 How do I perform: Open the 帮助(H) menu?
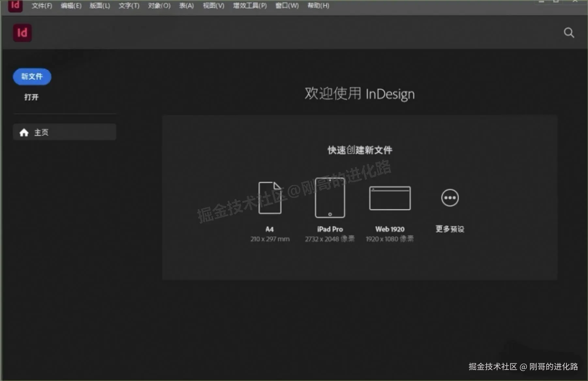tap(318, 6)
